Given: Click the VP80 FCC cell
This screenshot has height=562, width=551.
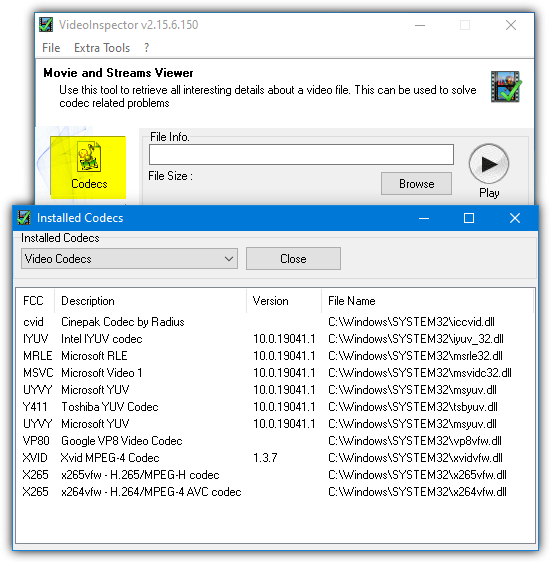Looking at the screenshot, I should [x=36, y=441].
